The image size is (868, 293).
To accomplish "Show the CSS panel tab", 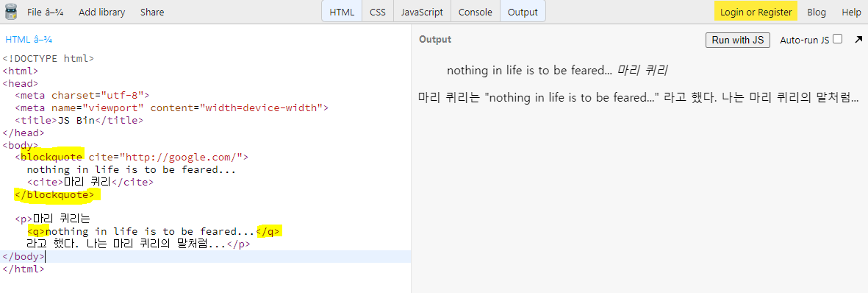I will [x=378, y=12].
